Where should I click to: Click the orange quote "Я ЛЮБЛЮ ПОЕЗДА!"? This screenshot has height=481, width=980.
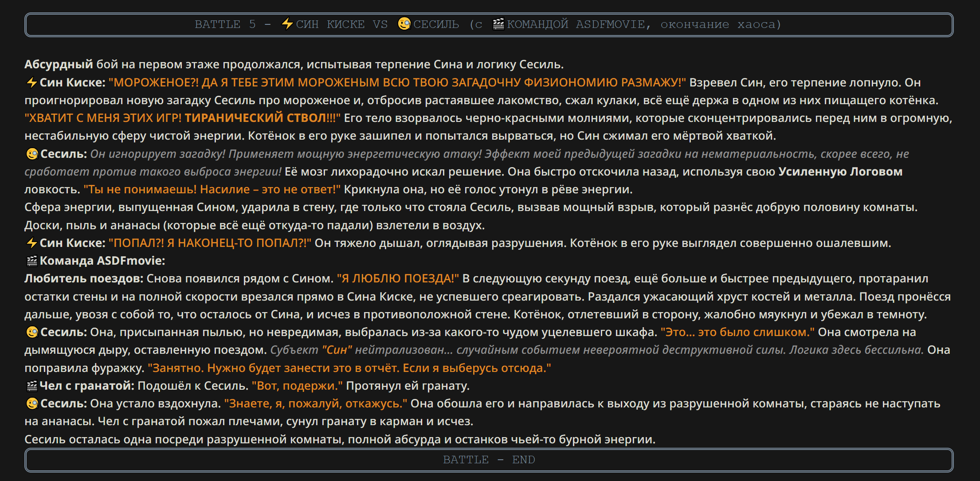click(398, 278)
